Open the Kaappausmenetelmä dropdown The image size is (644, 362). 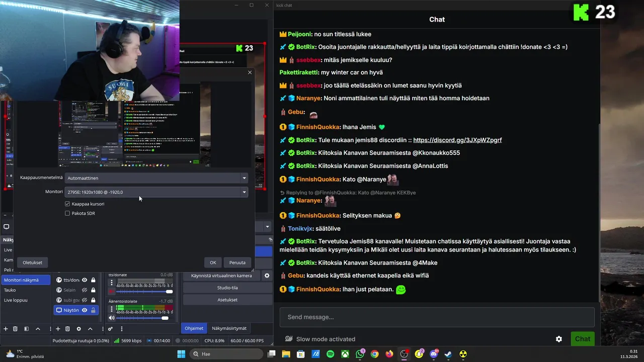pyautogui.click(x=156, y=178)
